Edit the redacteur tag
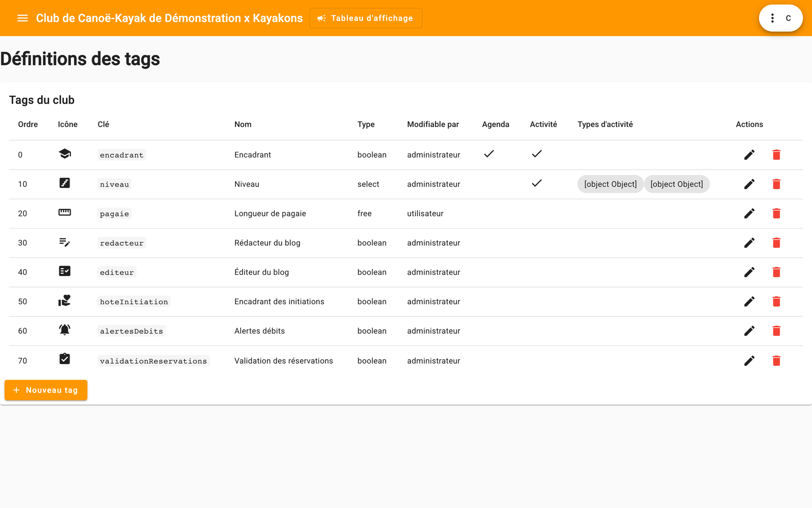This screenshot has height=508, width=812. pos(749,243)
